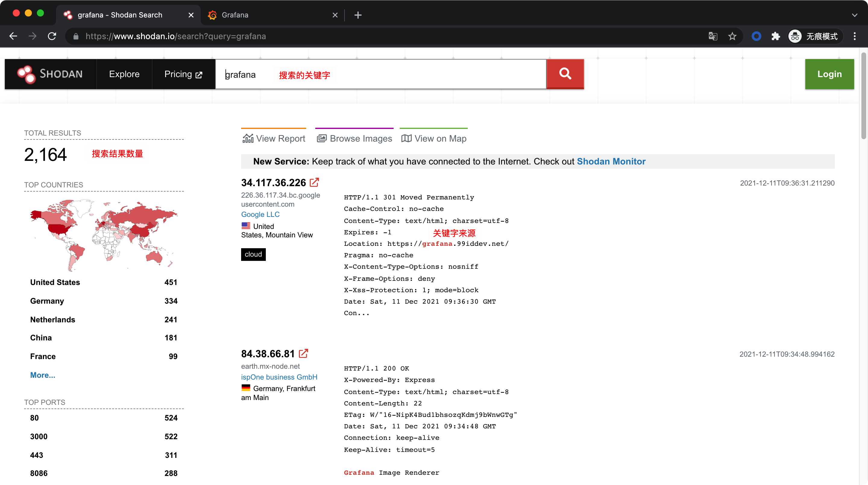Screen dimensions: 868x485
Task: Filter by France country
Action: (103, 356)
